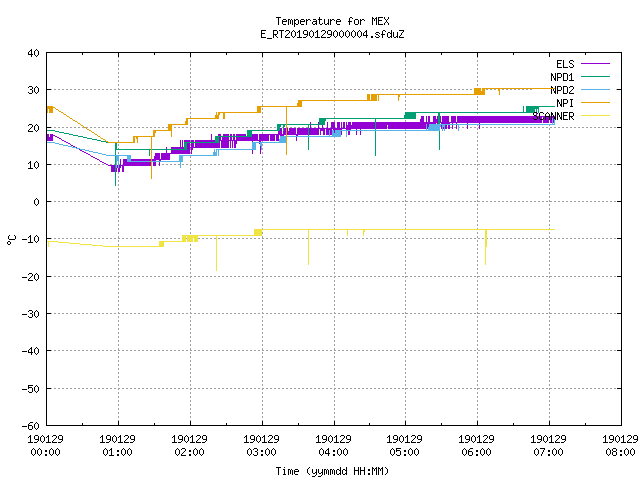The height and width of the screenshot is (480, 640).
Task: Click the x-axis tick label 190129 05:00
Action: point(404,445)
